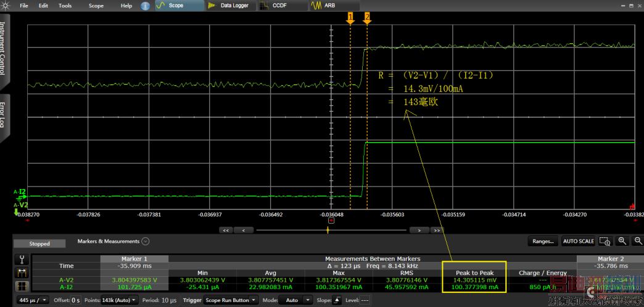Open the info help icon
Viewport: 644px width, 307px height.
click(x=146, y=6)
